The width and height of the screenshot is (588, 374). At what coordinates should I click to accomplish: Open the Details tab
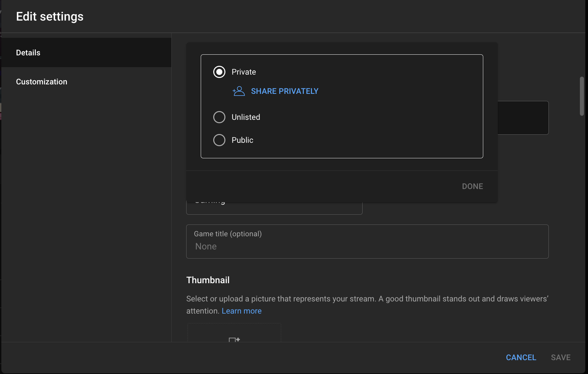point(28,52)
